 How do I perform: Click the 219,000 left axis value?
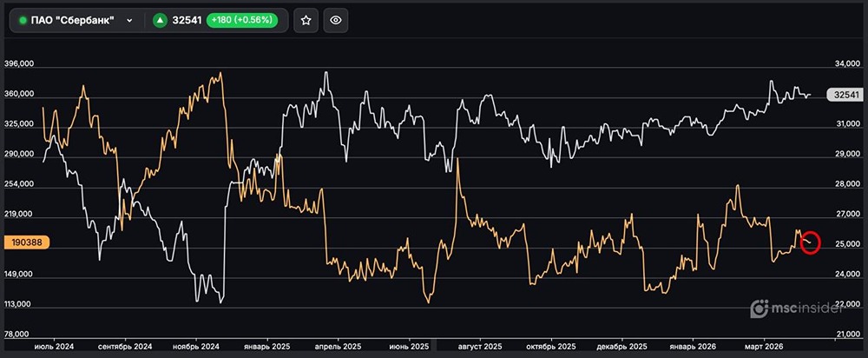[x=19, y=214]
